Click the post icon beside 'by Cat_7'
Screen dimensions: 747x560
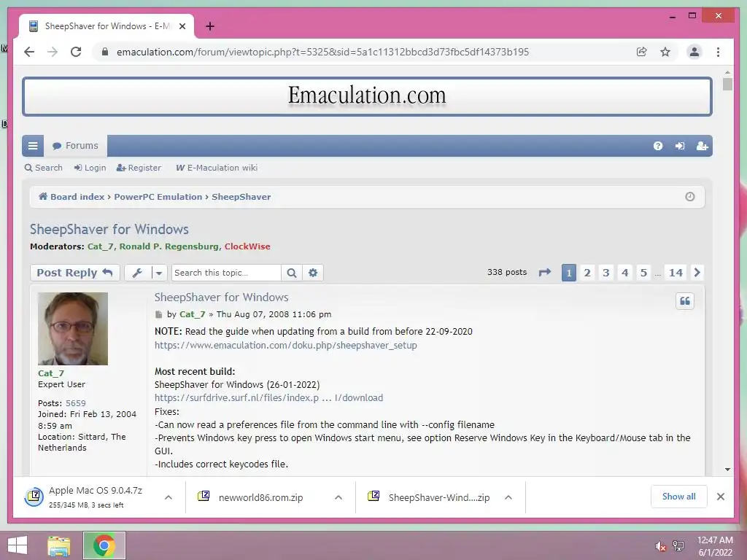click(x=158, y=314)
